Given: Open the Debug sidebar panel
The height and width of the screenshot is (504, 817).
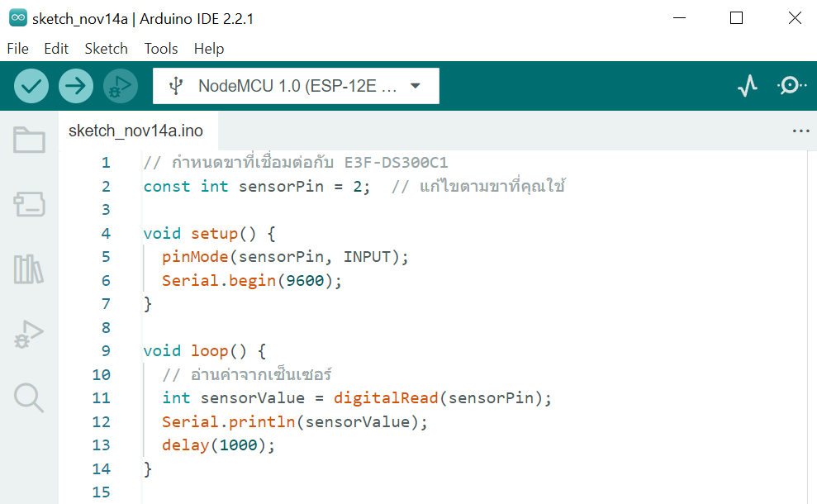Looking at the screenshot, I should 29,334.
